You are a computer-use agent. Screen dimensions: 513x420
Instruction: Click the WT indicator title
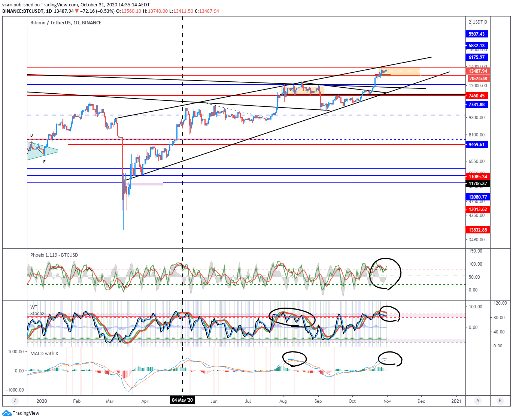click(34, 307)
